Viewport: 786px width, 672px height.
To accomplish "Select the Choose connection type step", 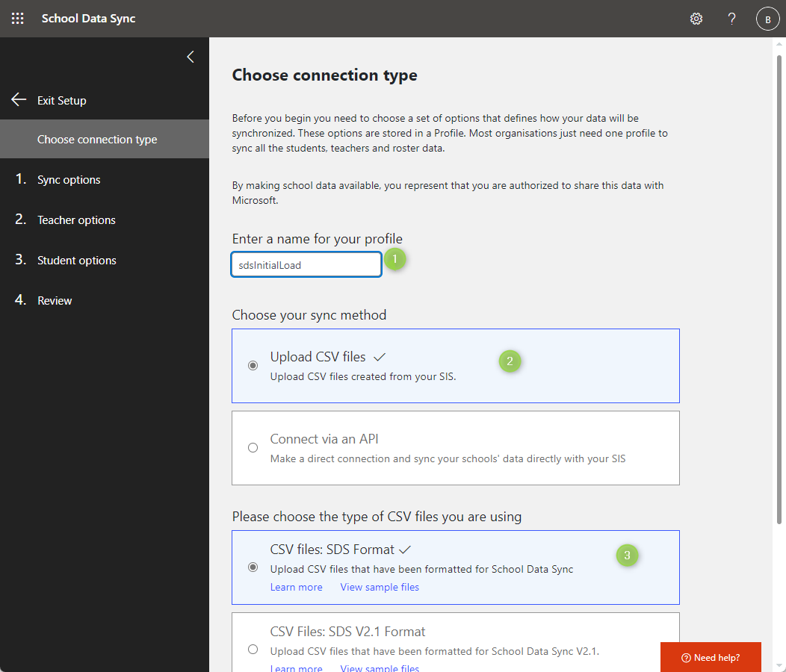I will pos(96,139).
